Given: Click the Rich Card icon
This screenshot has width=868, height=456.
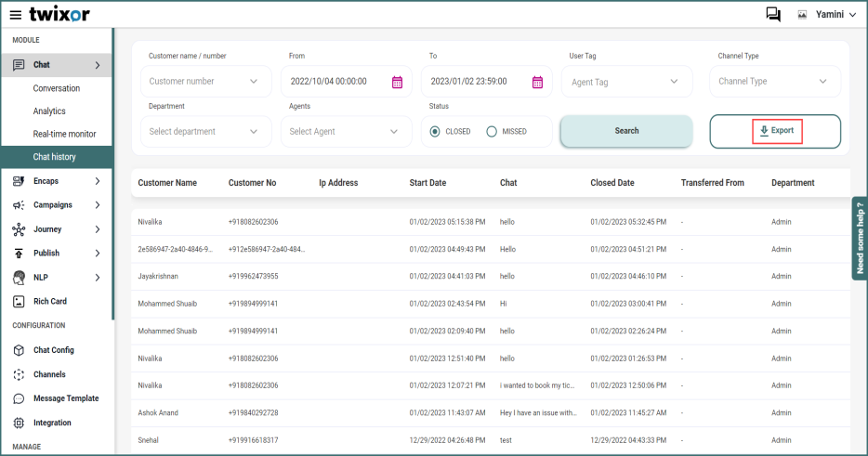Looking at the screenshot, I should coord(19,302).
